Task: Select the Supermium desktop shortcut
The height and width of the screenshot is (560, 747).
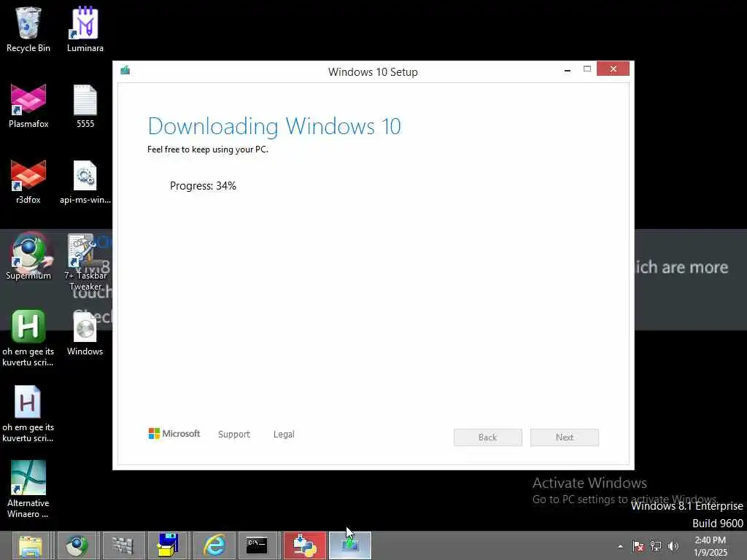Action: point(28,256)
